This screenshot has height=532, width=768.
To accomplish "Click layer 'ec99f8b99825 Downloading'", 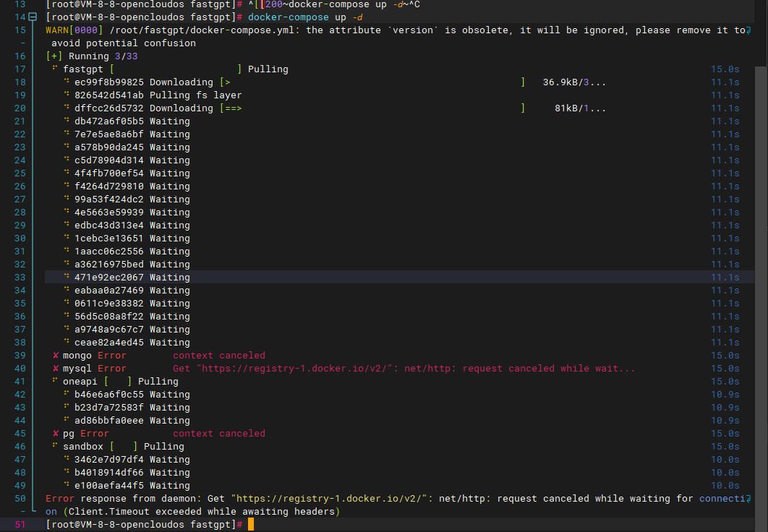I will point(143,82).
